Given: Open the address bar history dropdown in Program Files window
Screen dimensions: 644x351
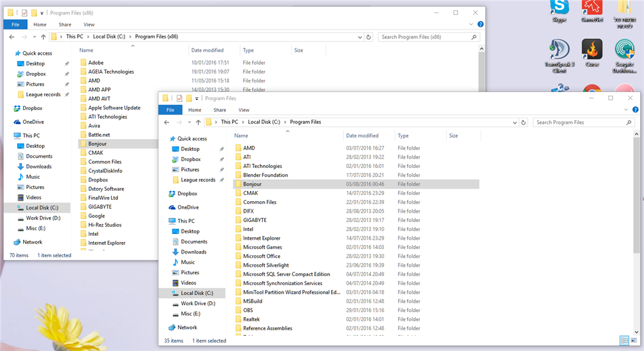Looking at the screenshot, I should (514, 123).
